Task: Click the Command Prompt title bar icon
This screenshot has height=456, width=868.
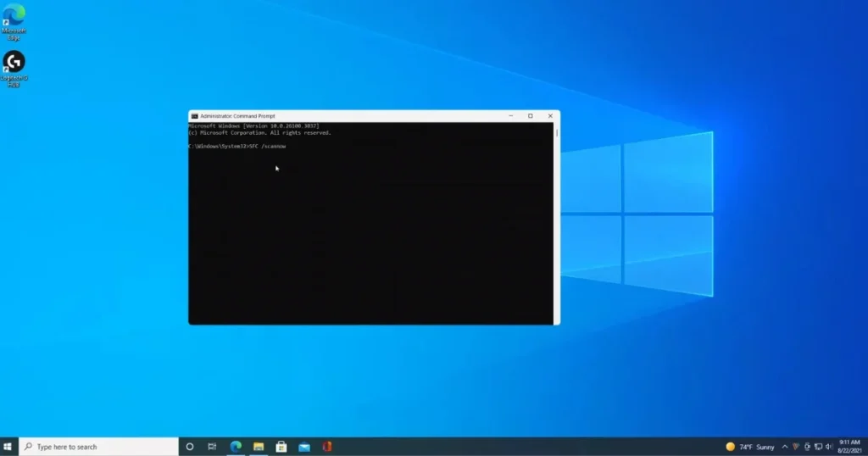Action: click(x=194, y=116)
